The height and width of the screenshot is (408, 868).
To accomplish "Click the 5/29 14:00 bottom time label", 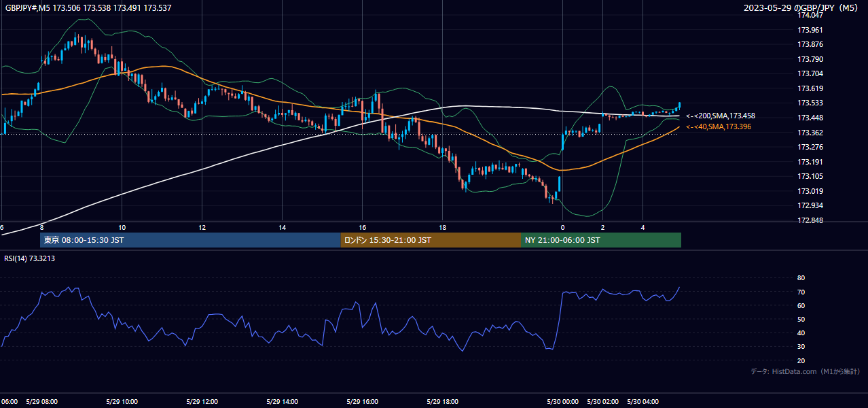I will pyautogui.click(x=282, y=402).
